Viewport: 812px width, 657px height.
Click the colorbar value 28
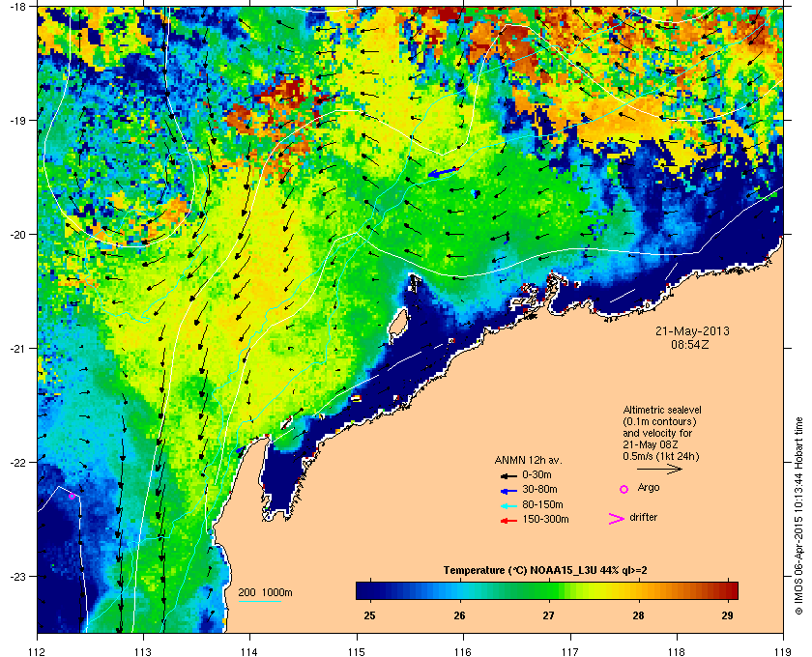pyautogui.click(x=639, y=615)
